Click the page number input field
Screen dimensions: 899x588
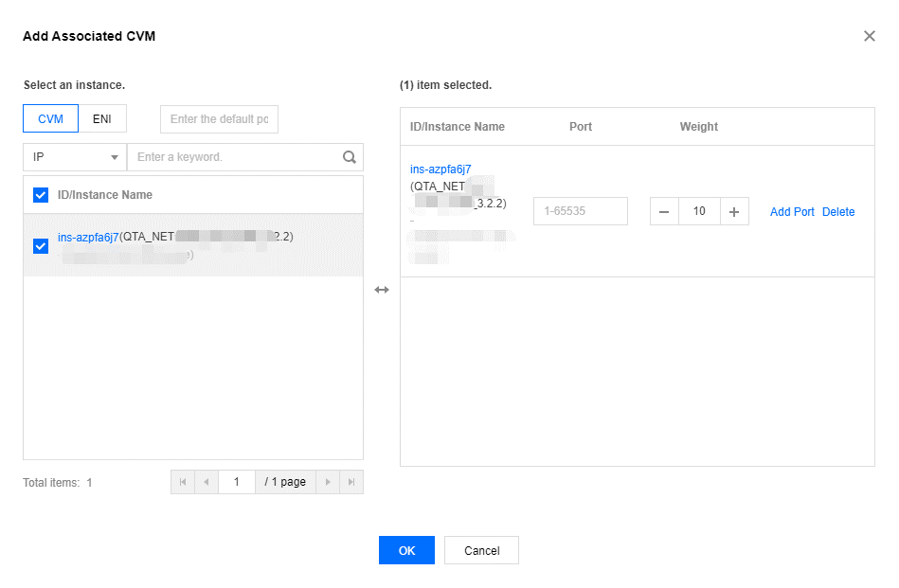point(236,482)
